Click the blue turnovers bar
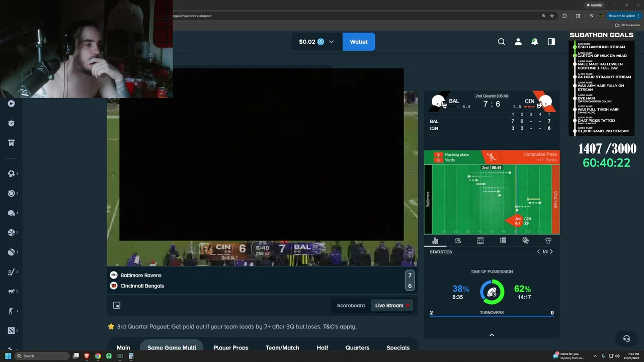The width and height of the screenshot is (644, 362). coord(492,316)
